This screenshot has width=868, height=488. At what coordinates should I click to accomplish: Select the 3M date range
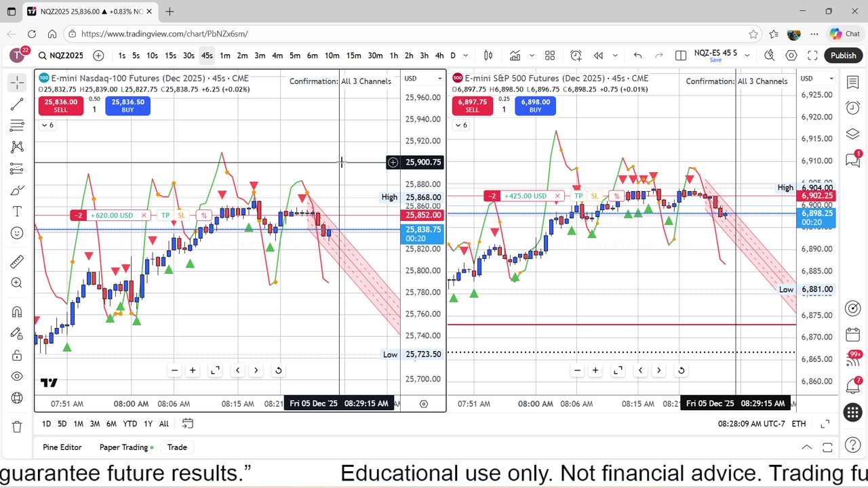pos(94,424)
